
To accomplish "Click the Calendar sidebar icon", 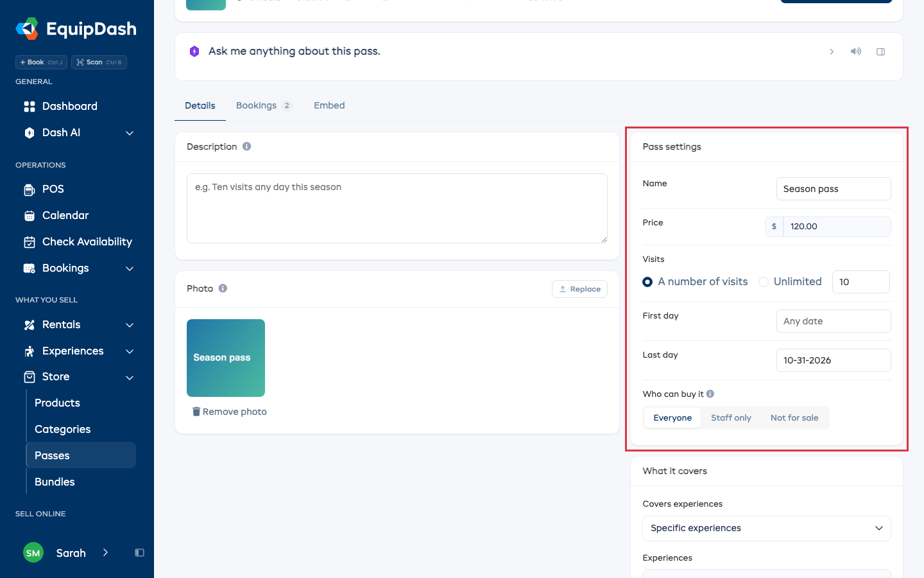I will (x=30, y=216).
